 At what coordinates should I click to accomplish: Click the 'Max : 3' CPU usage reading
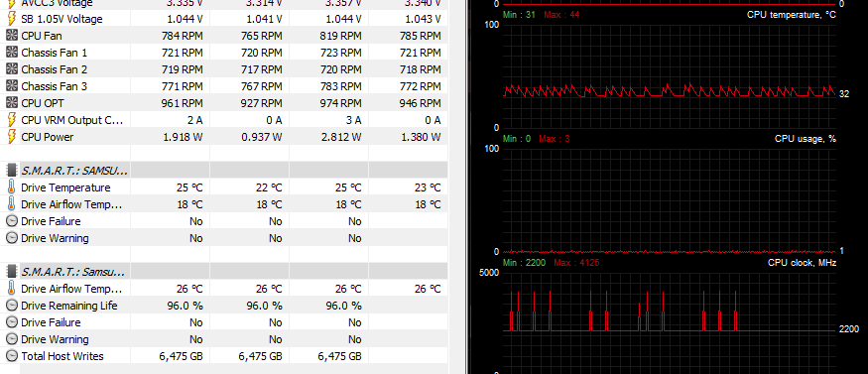pyautogui.click(x=555, y=138)
